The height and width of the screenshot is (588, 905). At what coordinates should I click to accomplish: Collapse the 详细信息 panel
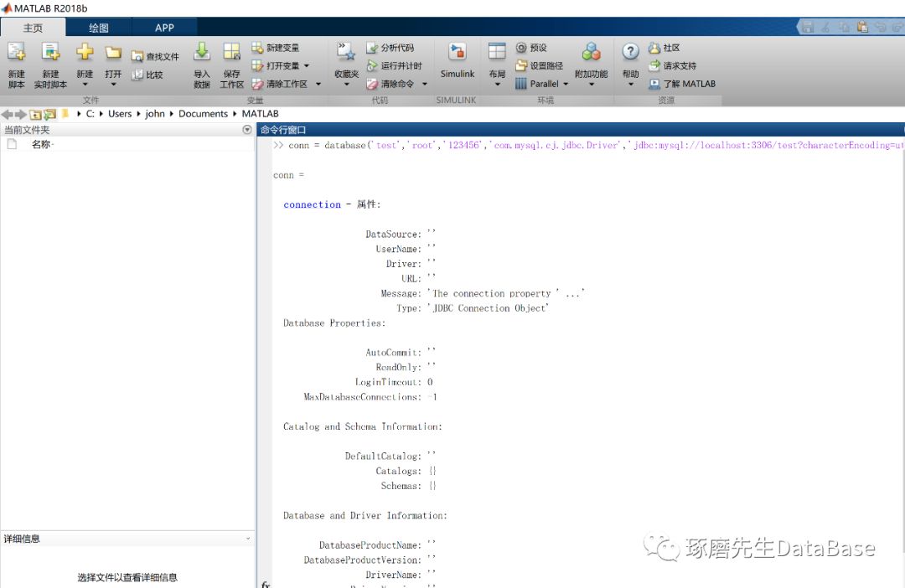[248, 539]
